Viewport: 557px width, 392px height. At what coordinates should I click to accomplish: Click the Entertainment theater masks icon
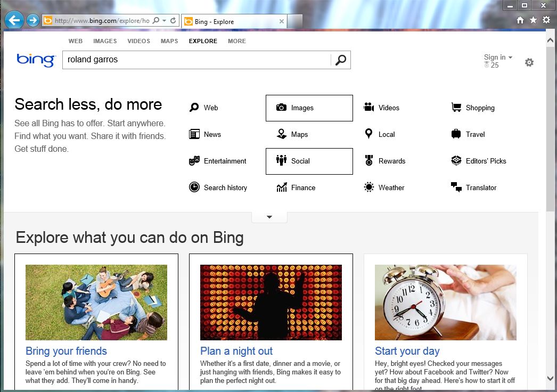pos(194,161)
